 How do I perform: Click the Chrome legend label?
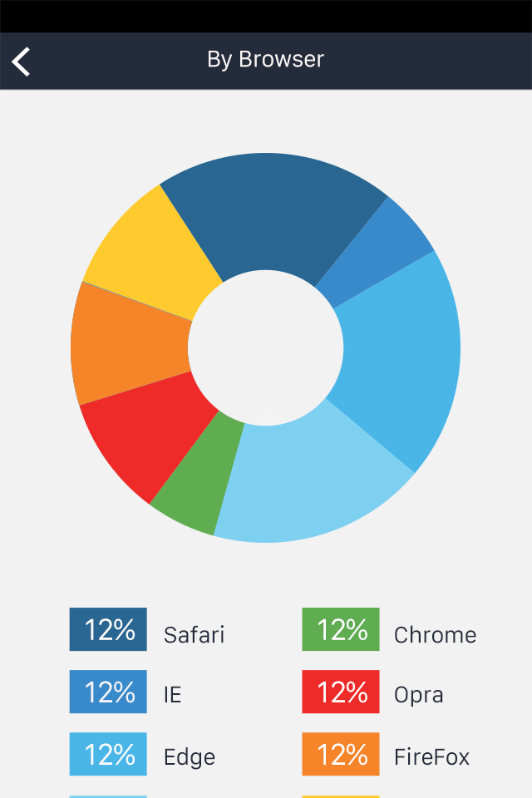pos(436,634)
